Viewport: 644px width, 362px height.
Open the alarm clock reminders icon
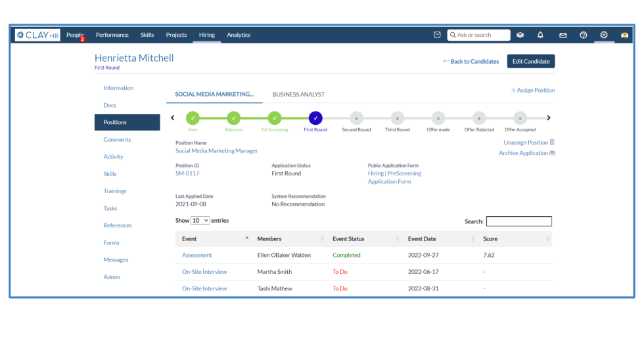(437, 35)
